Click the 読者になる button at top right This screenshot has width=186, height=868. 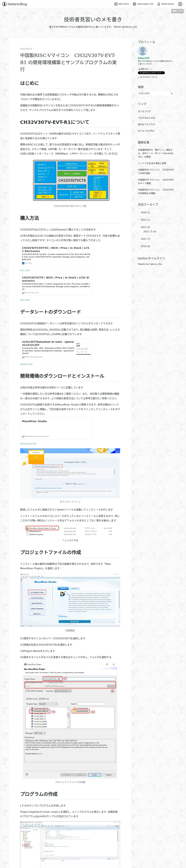point(177,11)
